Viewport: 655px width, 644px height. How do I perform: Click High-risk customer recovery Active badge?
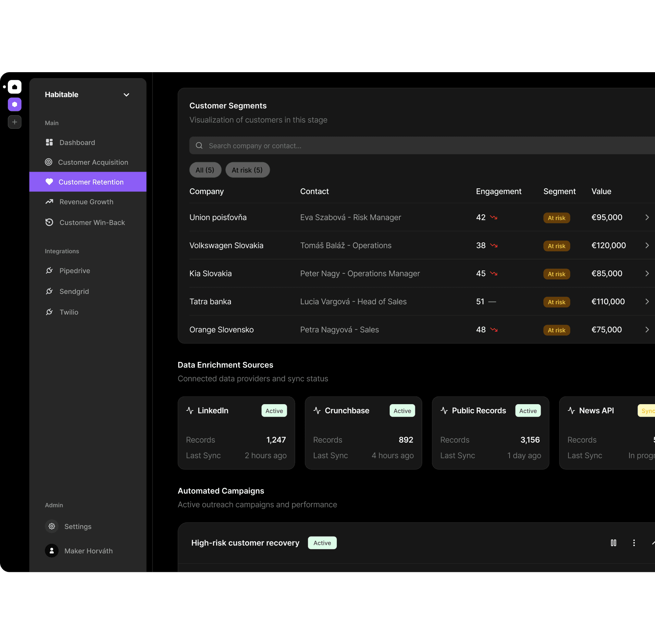[x=322, y=543]
